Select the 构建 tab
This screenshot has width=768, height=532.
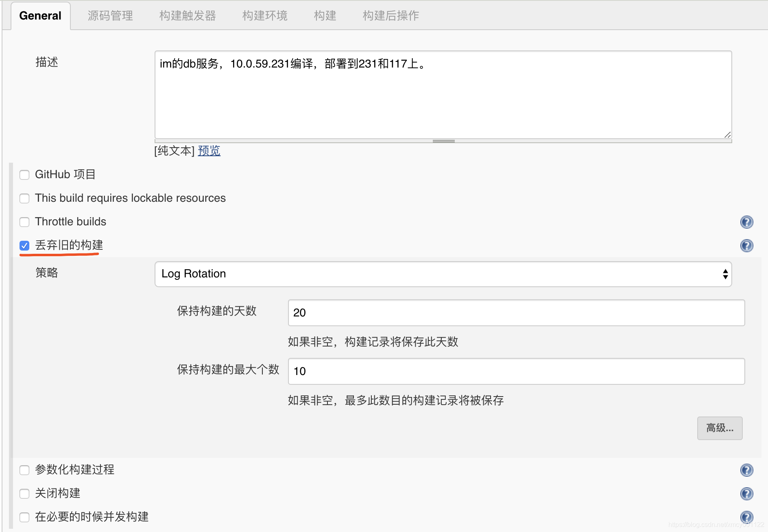pyautogui.click(x=325, y=16)
